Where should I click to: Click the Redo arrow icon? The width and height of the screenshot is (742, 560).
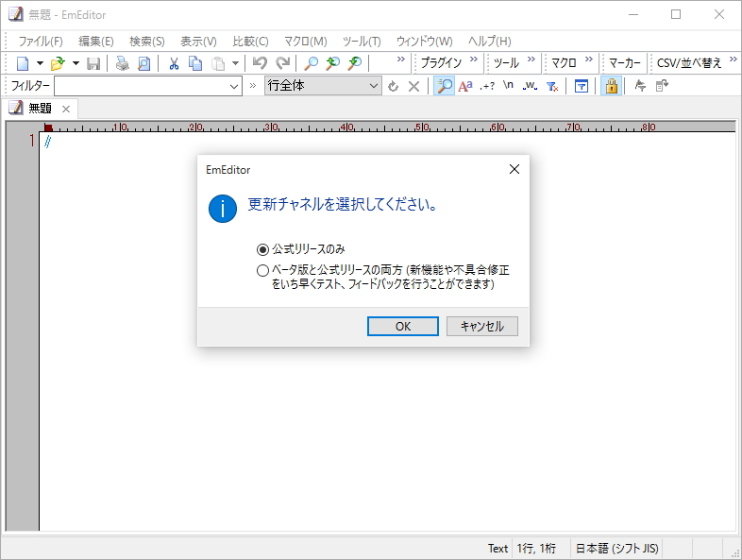[282, 63]
